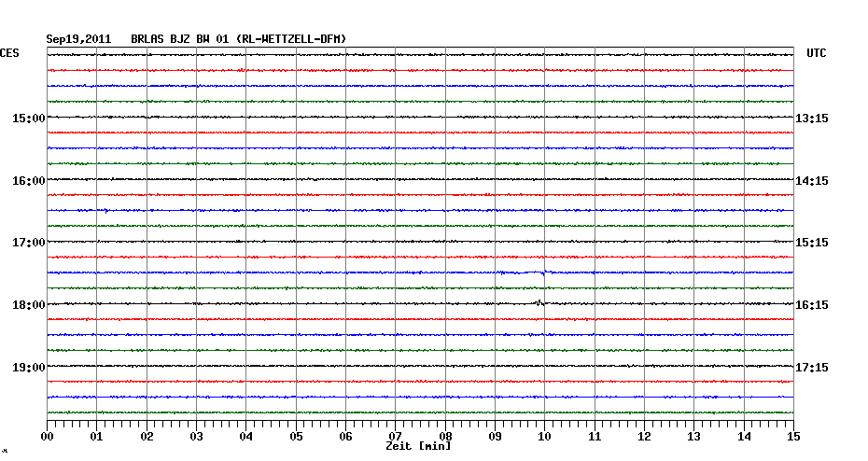868x461 pixels.
Task: Click the CES header label
Action: click(9, 54)
